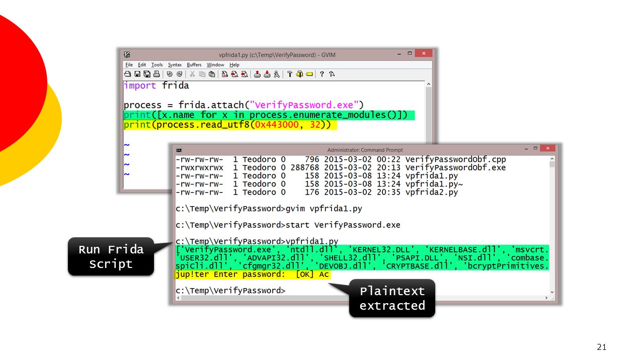Click the Find Help search icon
The height and width of the screenshot is (362, 644).
tap(332, 74)
